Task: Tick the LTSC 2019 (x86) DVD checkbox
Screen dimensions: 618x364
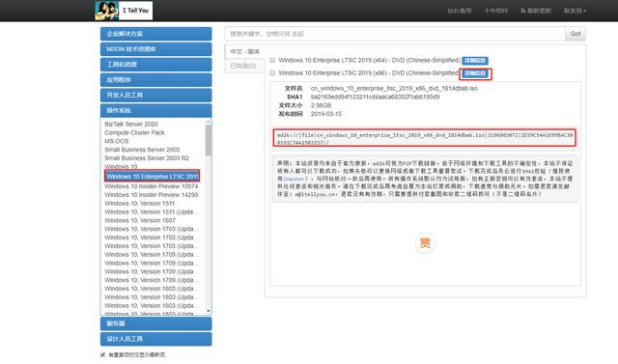Action: (x=272, y=72)
